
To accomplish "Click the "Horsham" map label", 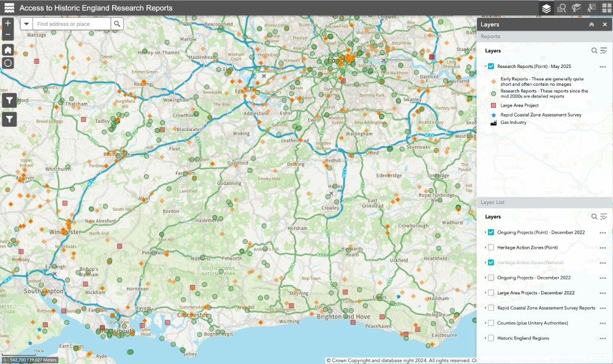I will [297, 229].
